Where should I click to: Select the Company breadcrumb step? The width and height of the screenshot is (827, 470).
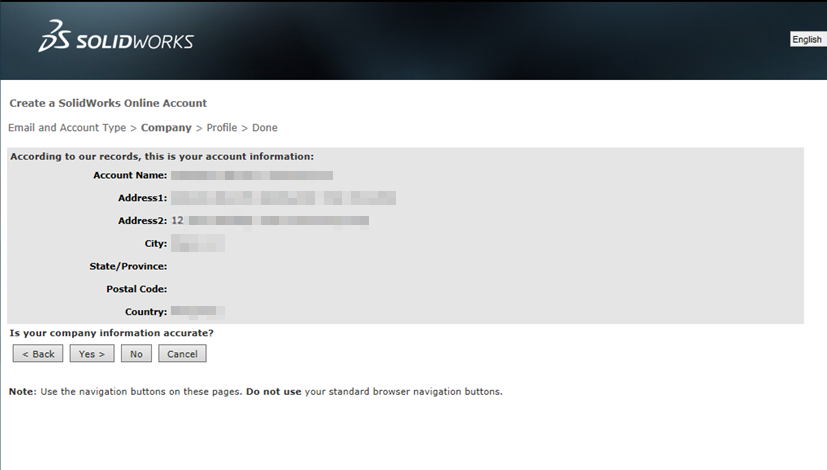(166, 128)
